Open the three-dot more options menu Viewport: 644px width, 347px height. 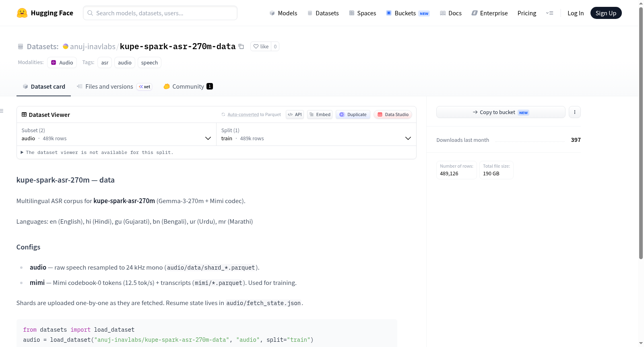[x=575, y=112]
